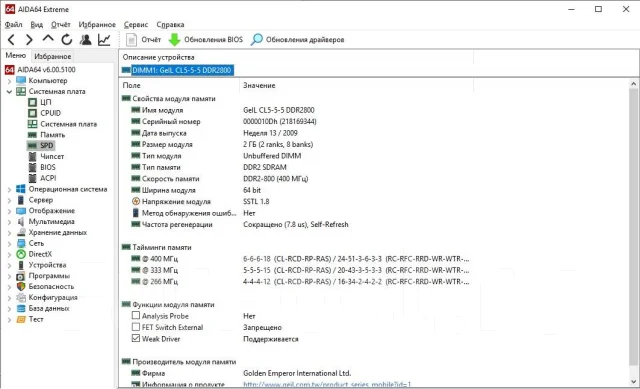Open the Вид menu
The width and height of the screenshot is (640, 389).
click(37, 24)
